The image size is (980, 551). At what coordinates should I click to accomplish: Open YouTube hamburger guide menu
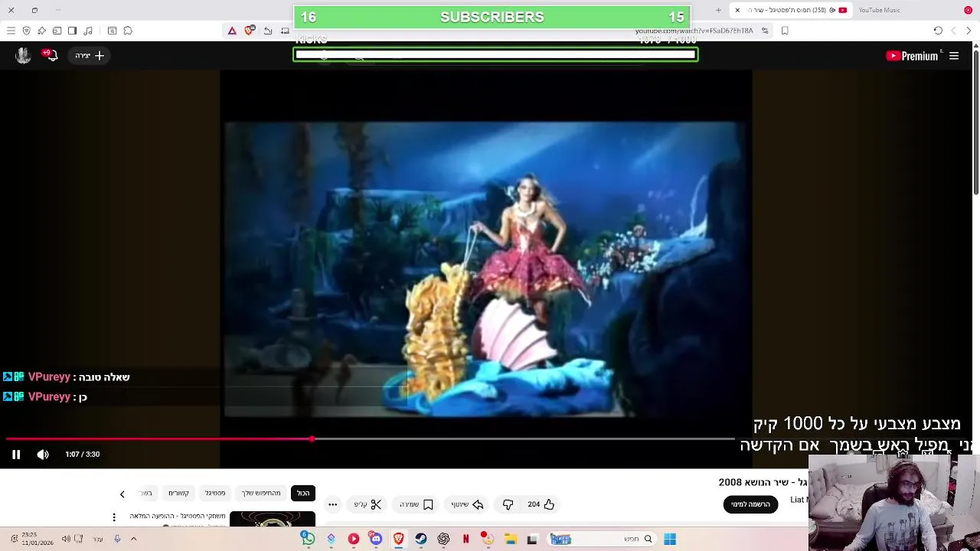click(x=954, y=56)
